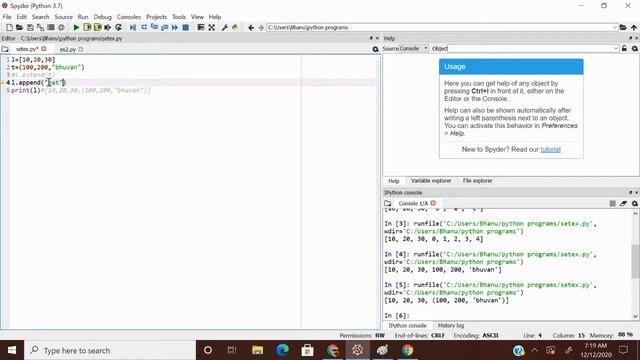Close the ex2.py tab
This screenshot has height=360, width=640.
point(81,49)
